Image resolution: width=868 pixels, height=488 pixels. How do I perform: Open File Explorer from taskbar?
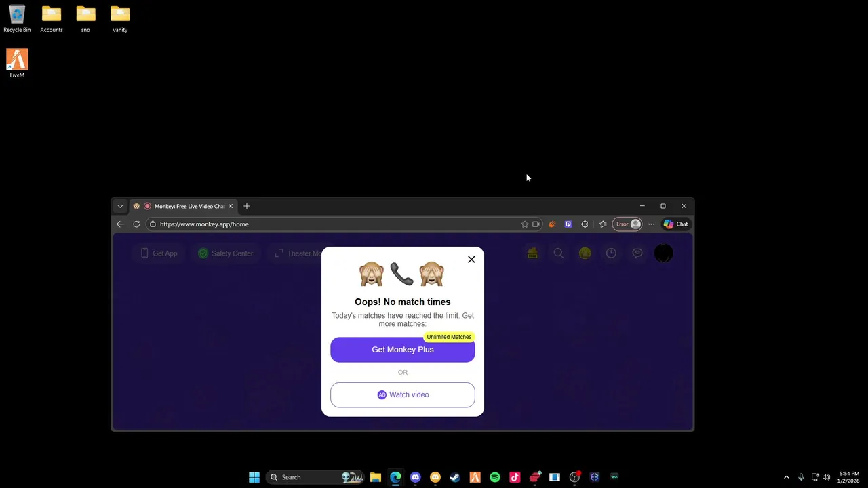376,477
